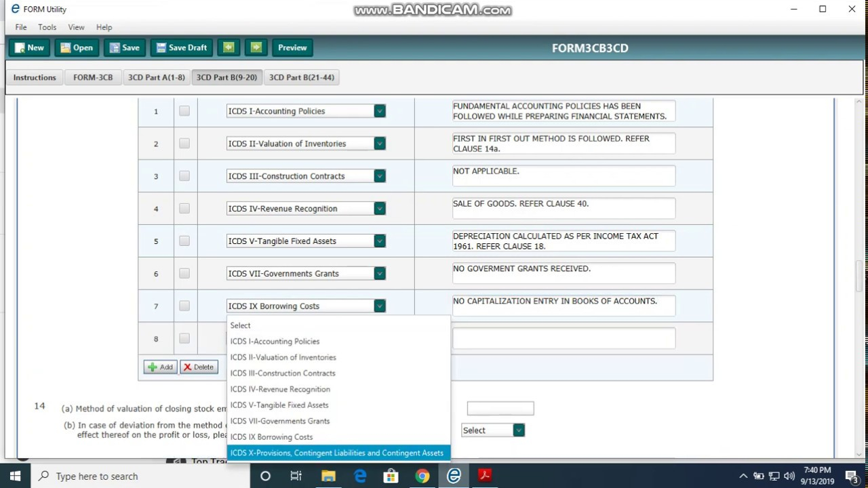Viewport: 868px width, 488px height.
Task: Click the closing stock method input field
Action: (x=500, y=408)
